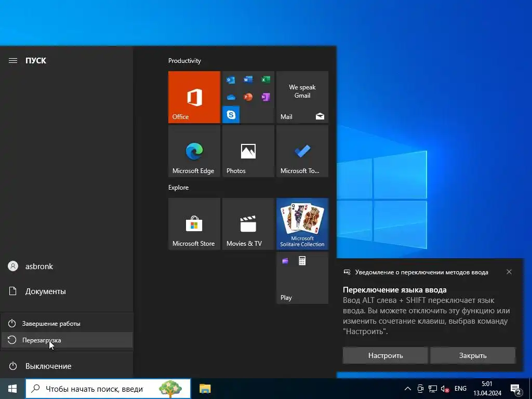Open the Action Center notifications icon
This screenshot has height=399, width=532.
[515, 389]
